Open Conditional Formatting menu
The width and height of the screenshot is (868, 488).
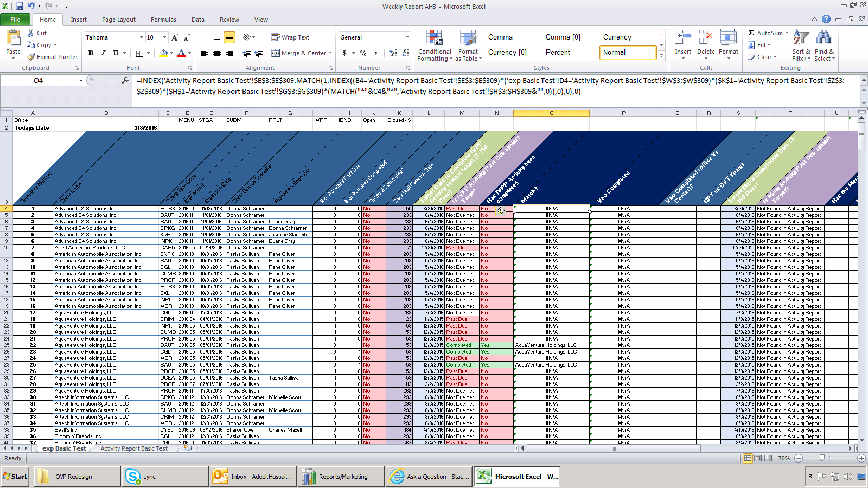click(435, 46)
